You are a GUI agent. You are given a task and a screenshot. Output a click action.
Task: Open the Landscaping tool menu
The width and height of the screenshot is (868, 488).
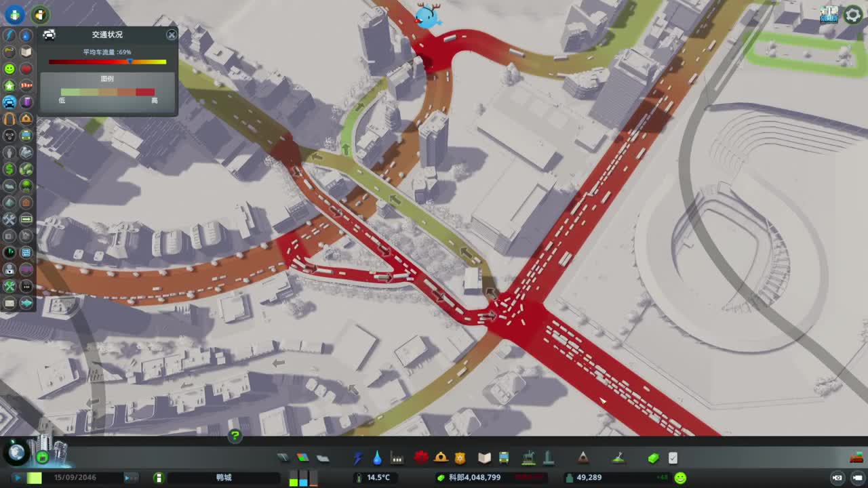click(618, 458)
